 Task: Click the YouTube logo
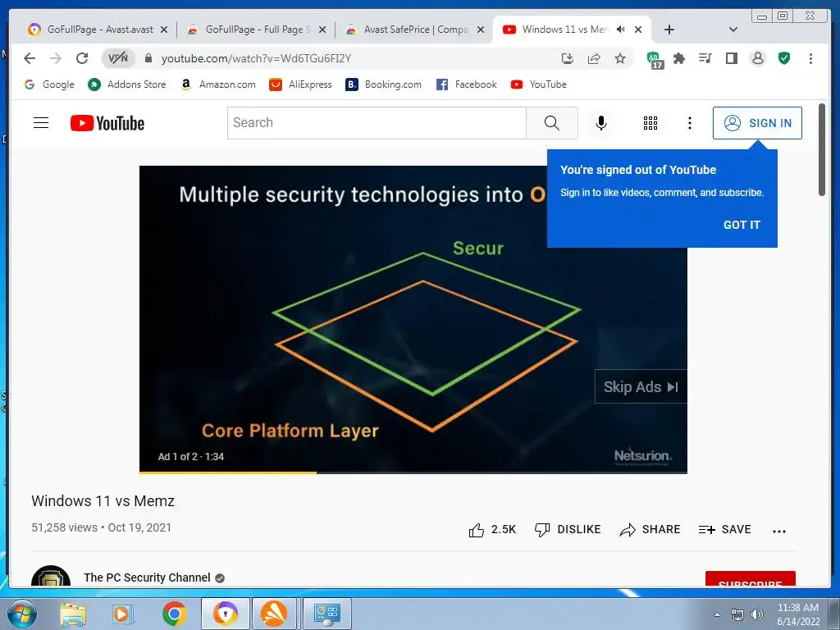click(107, 123)
